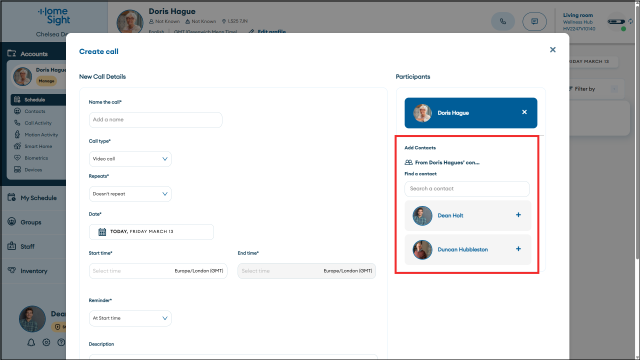Open the End time selector

click(307, 271)
